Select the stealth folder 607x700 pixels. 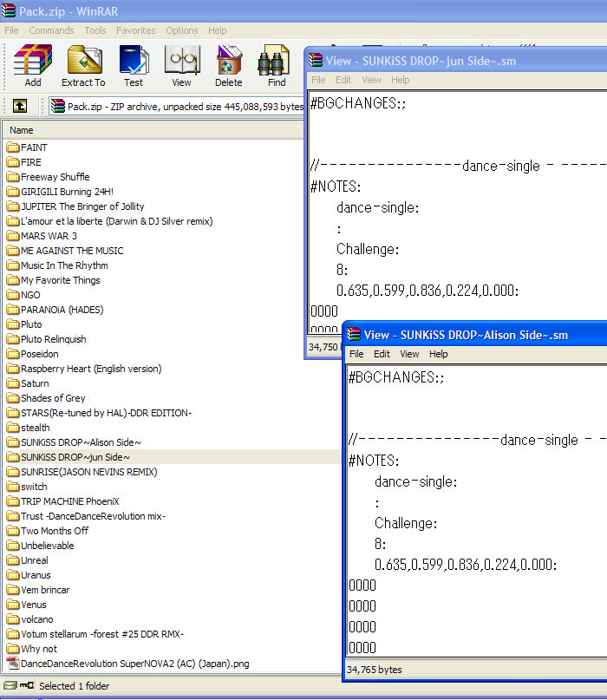[36, 428]
